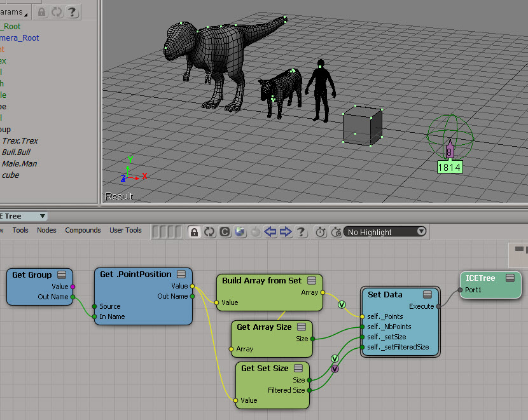Screen dimensions: 528x420
Task: Expand the Get Group node menu icon
Action: coord(62,274)
